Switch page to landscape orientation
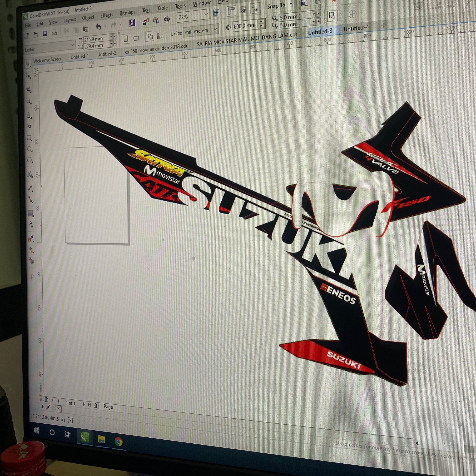 point(136,38)
